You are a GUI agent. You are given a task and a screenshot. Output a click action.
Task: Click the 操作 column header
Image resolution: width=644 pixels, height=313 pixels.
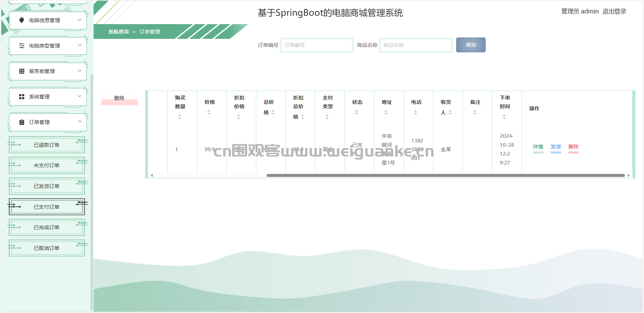(x=534, y=109)
